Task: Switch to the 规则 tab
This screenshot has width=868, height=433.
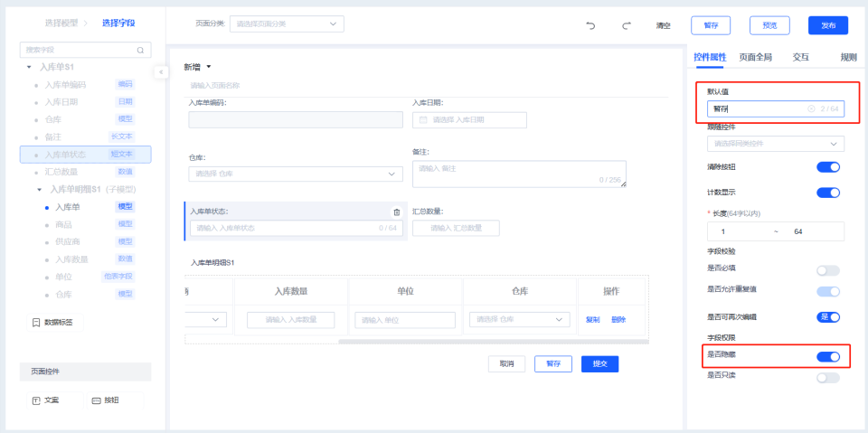Action: pyautogui.click(x=849, y=57)
